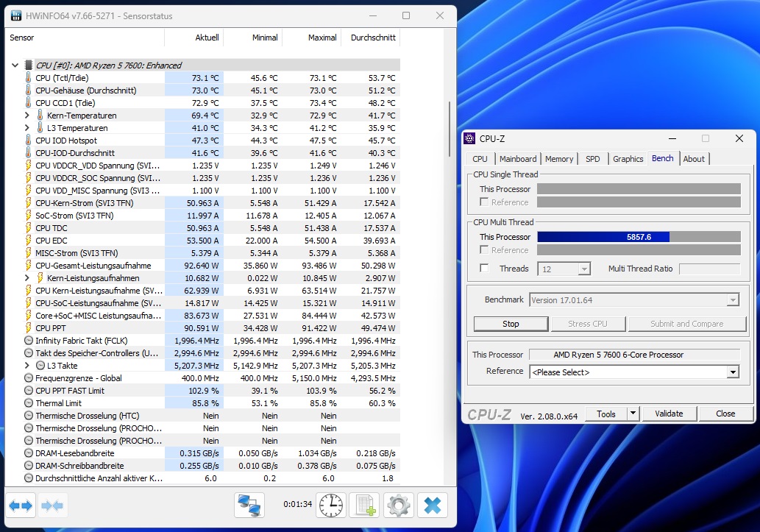
Task: Click the This Processor name field in CPU-Z
Action: coord(634,355)
